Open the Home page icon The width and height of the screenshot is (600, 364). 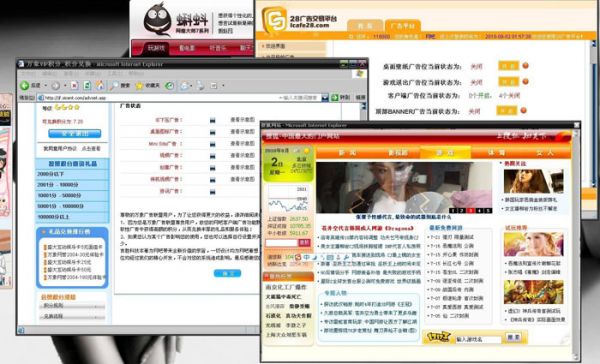tap(99, 85)
